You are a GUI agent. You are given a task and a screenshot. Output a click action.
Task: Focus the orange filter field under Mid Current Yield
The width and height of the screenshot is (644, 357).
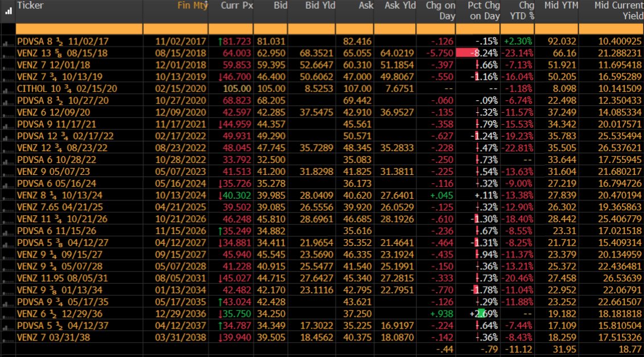coord(611,29)
